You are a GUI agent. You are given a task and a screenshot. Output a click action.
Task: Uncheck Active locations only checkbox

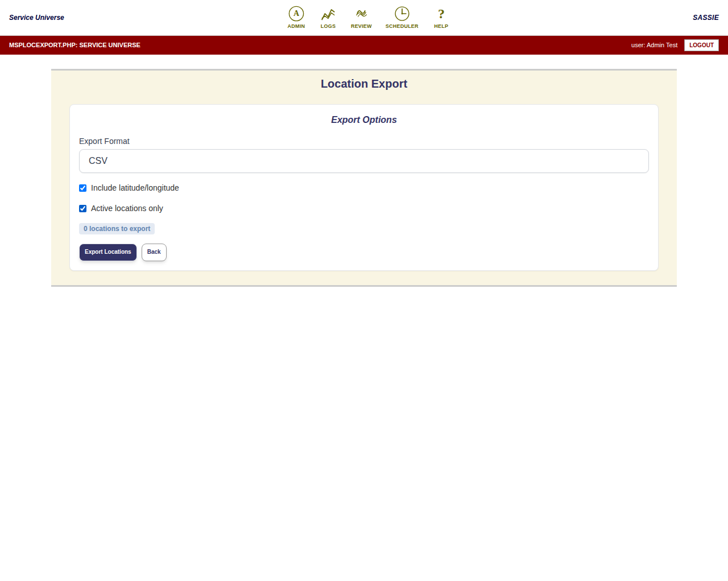point(83,208)
